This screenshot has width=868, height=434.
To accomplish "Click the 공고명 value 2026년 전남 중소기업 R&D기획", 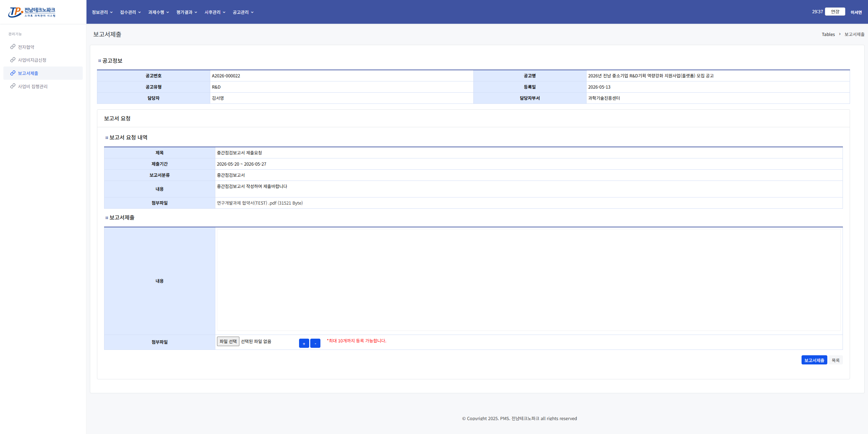I will 651,76.
